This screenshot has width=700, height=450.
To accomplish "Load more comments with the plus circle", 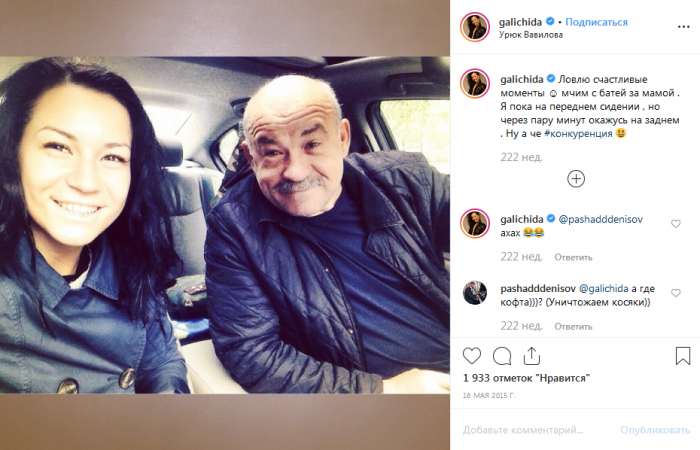I will point(576,179).
